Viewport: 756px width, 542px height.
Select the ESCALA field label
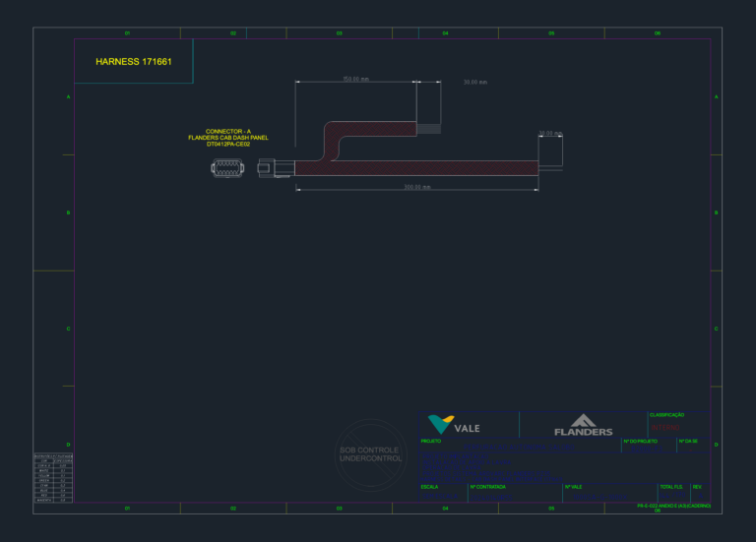pyautogui.click(x=429, y=487)
